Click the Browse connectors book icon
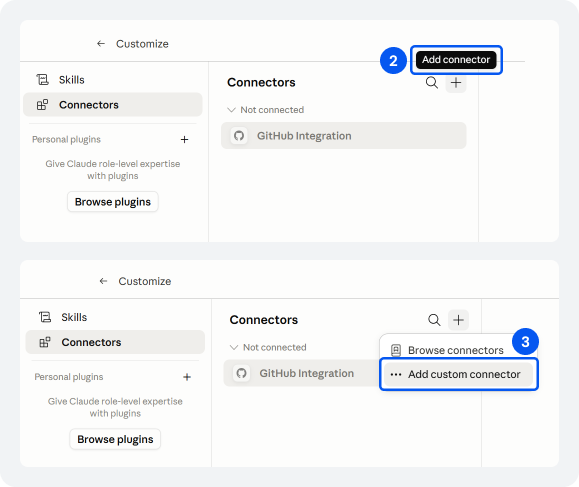Image resolution: width=579 pixels, height=487 pixels. 396,350
